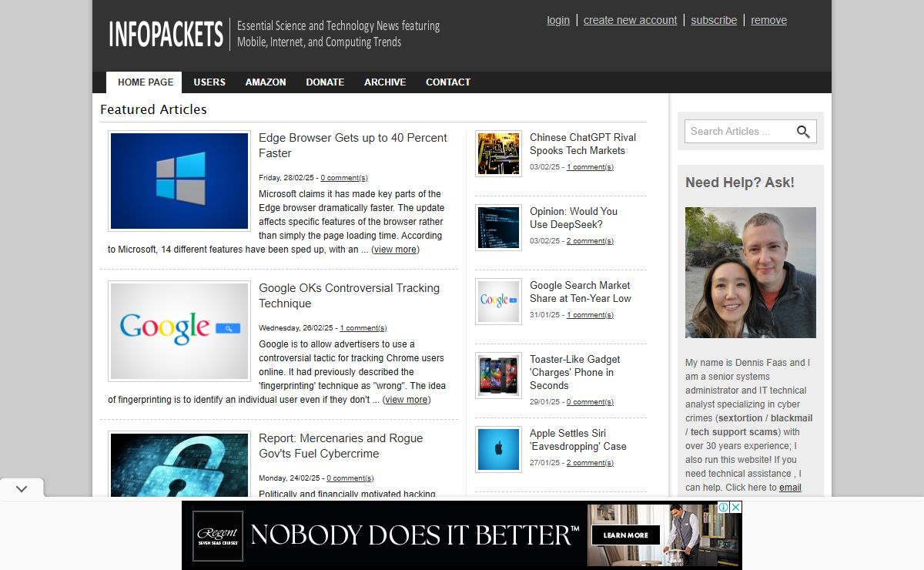Screen dimensions: 924x570
Task: Open the padlock cybercrime article thumbnail
Action: pyautogui.click(x=179, y=464)
